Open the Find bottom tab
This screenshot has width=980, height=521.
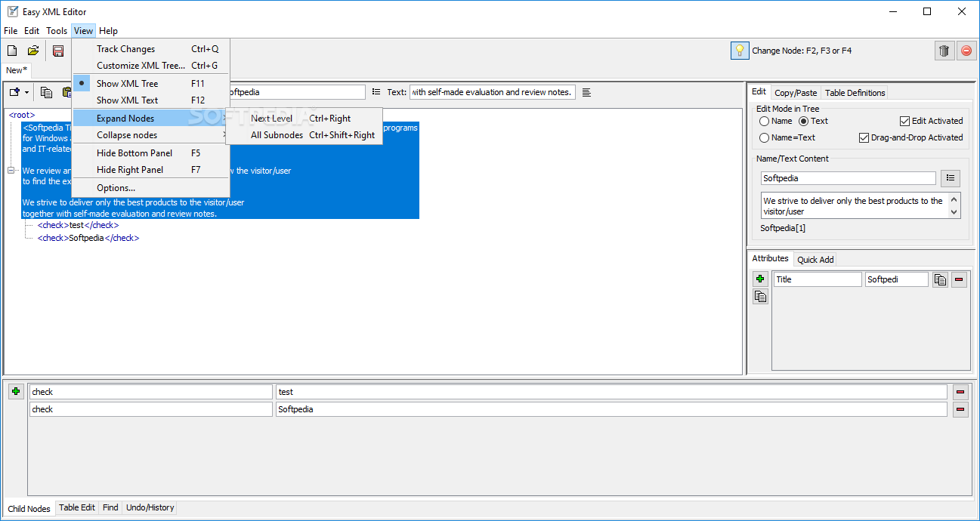point(110,507)
